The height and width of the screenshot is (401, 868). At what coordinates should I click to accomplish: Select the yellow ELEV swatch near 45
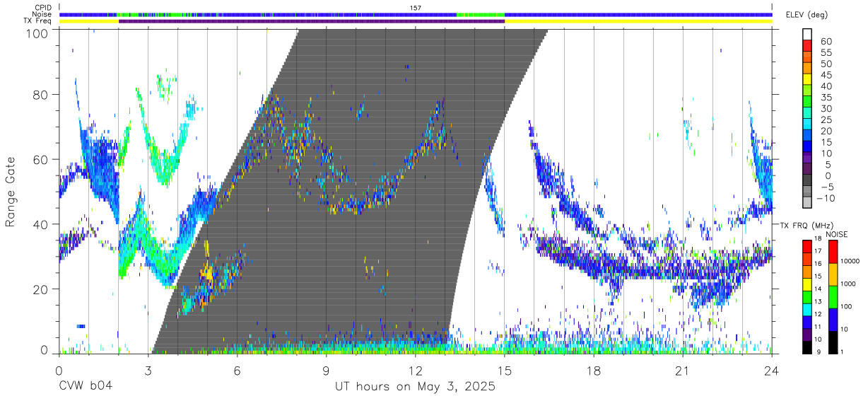(807, 80)
